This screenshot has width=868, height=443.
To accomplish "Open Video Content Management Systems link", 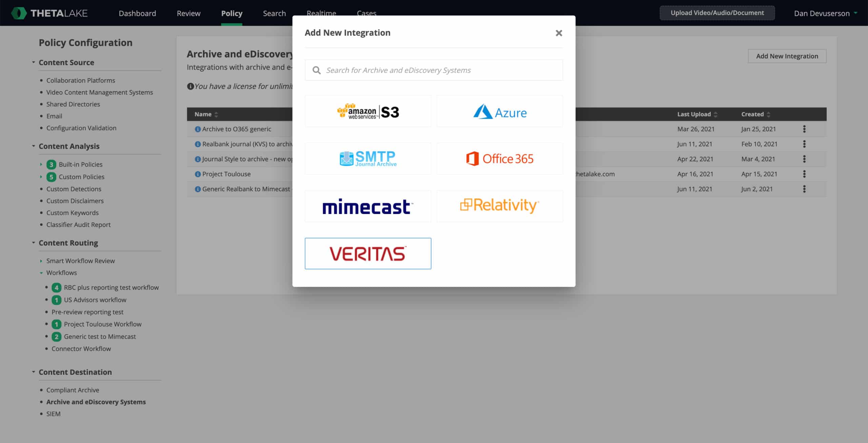I will click(100, 92).
